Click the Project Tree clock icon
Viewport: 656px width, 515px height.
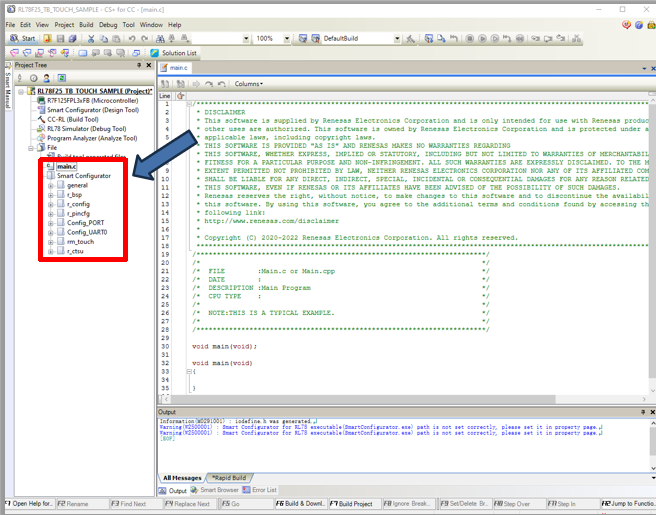click(33, 78)
